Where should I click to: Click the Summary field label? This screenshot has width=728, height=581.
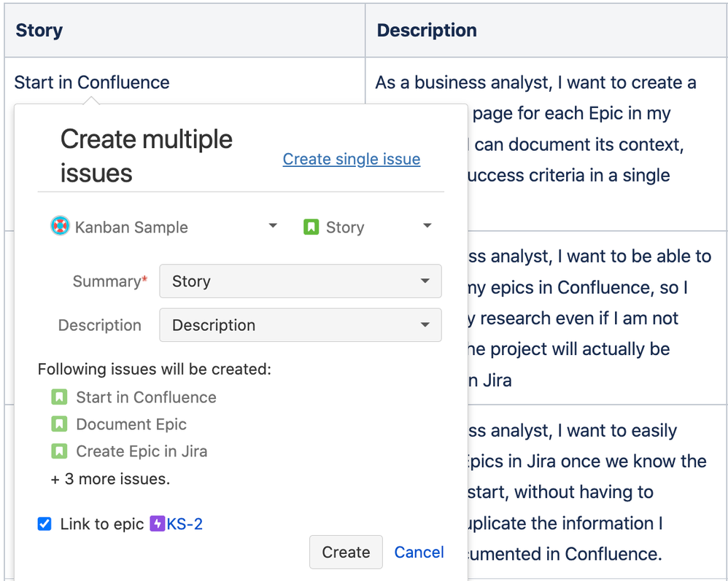pos(110,281)
